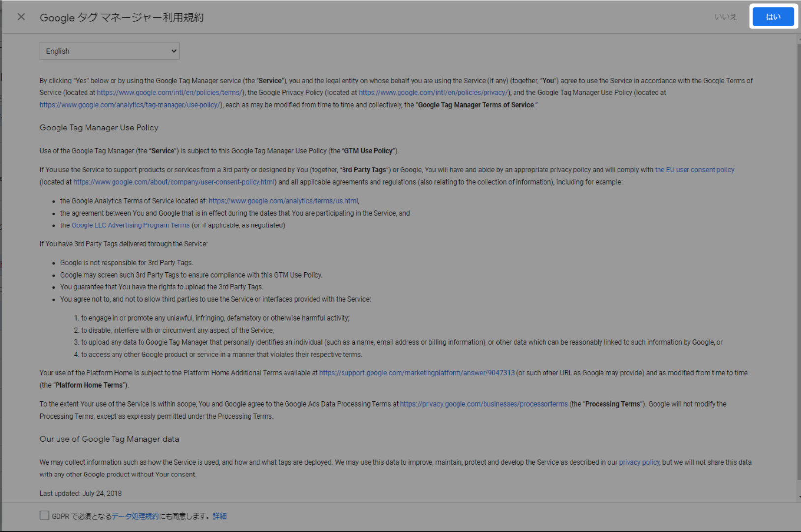Click the はい (Yes) button
The width and height of the screenshot is (801, 532).
coord(773,17)
